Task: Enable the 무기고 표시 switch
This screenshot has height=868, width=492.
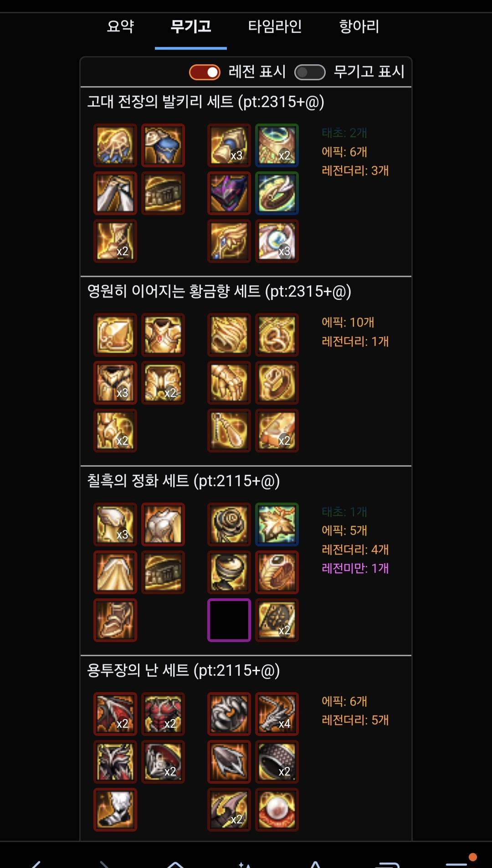Action: [x=310, y=72]
